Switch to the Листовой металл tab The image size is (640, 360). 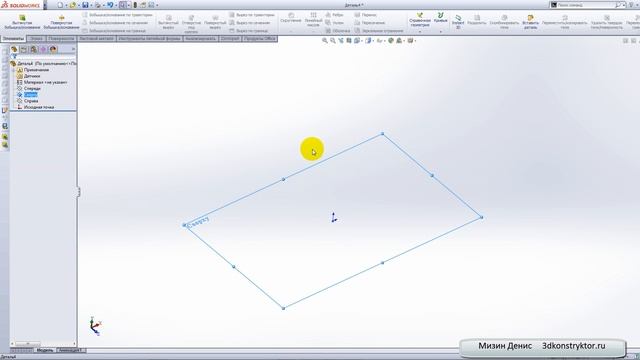97,39
